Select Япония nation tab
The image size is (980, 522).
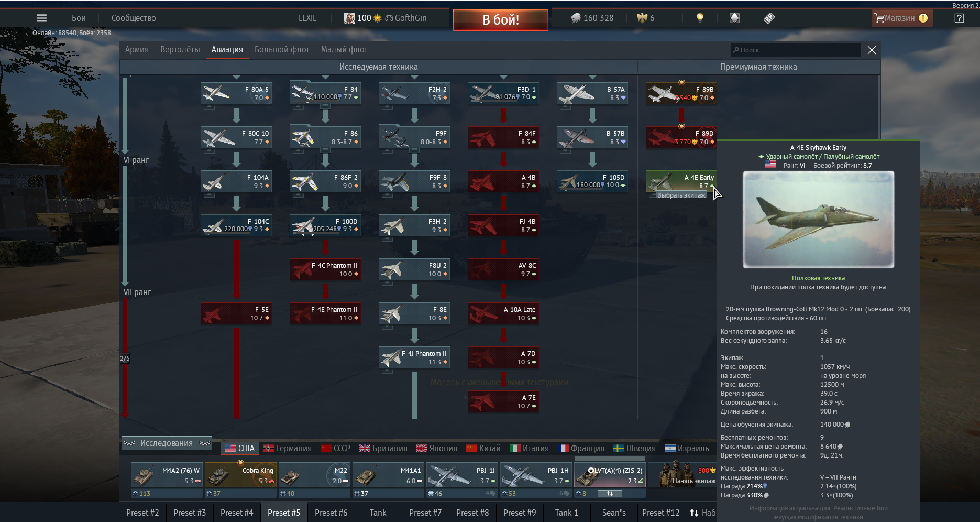(x=437, y=449)
